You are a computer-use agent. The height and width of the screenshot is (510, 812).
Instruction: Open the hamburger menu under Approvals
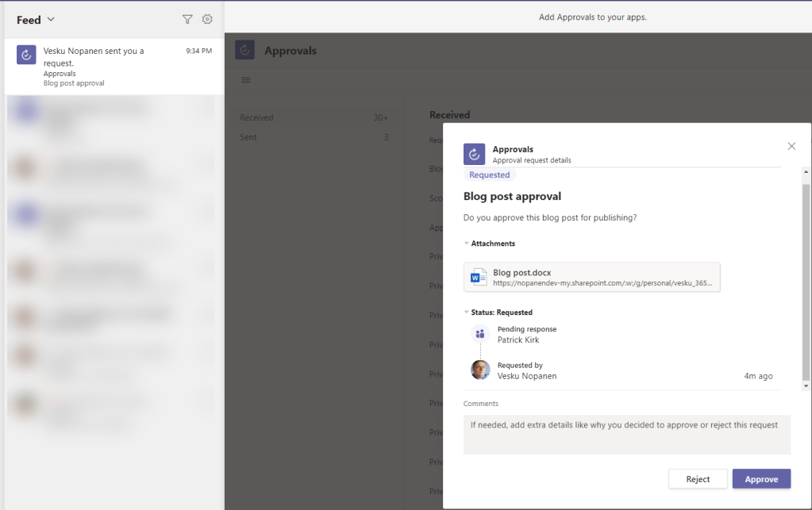(x=246, y=79)
